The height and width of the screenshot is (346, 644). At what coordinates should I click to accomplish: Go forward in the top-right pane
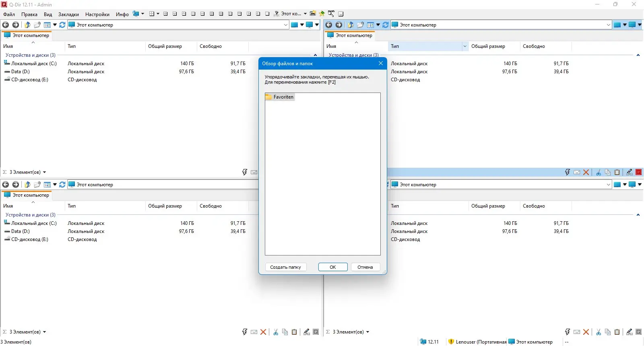point(339,25)
